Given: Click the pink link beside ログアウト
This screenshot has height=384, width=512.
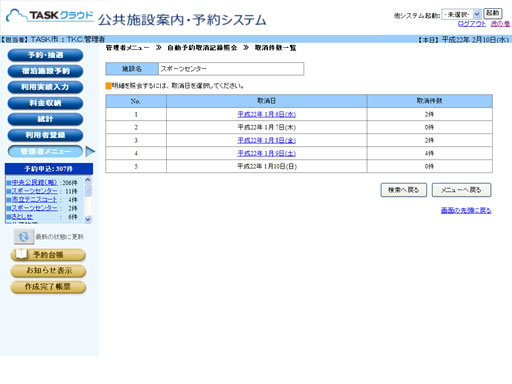Looking at the screenshot, I should tap(500, 24).
